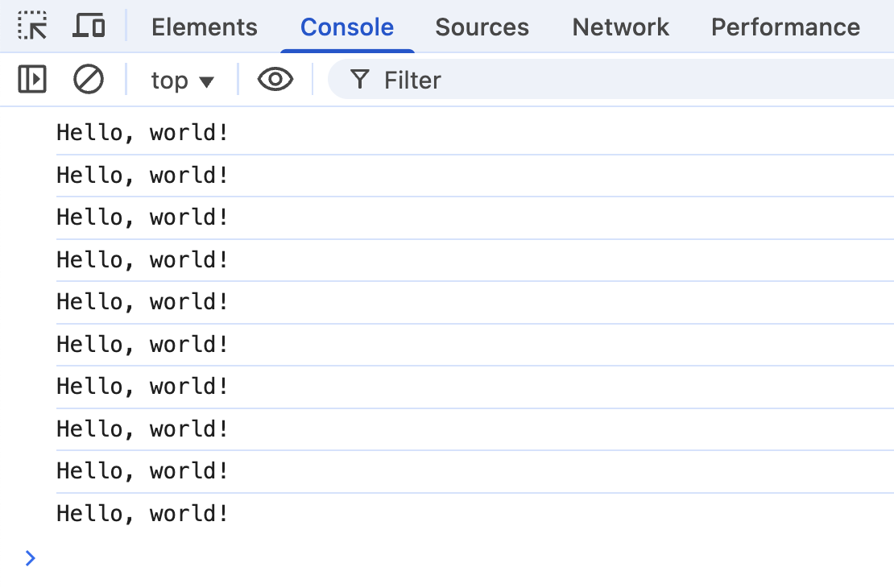
Task: Click the funnel icon beside Filter
Action: pyautogui.click(x=360, y=80)
